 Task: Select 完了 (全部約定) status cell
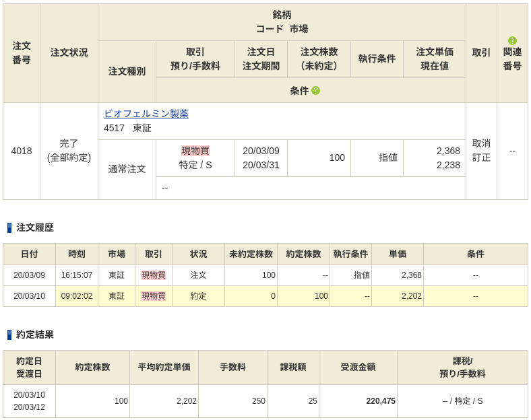point(69,151)
